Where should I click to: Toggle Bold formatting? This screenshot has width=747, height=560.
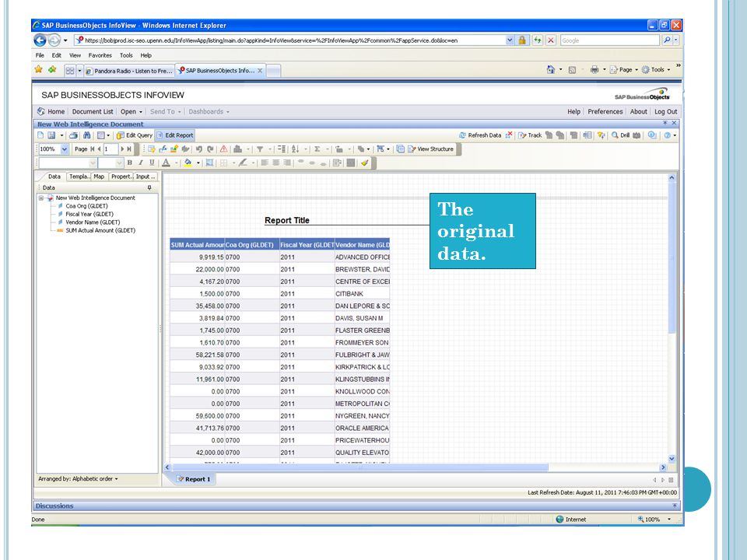130,163
